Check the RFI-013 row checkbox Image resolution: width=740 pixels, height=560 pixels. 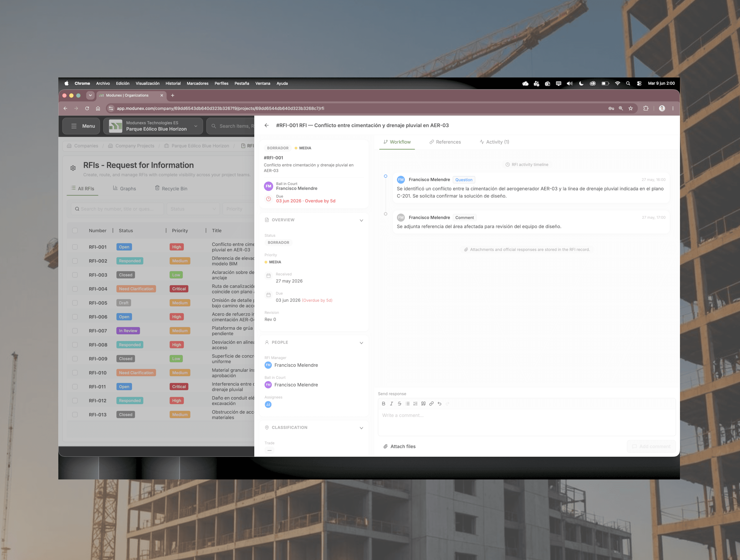(x=75, y=414)
